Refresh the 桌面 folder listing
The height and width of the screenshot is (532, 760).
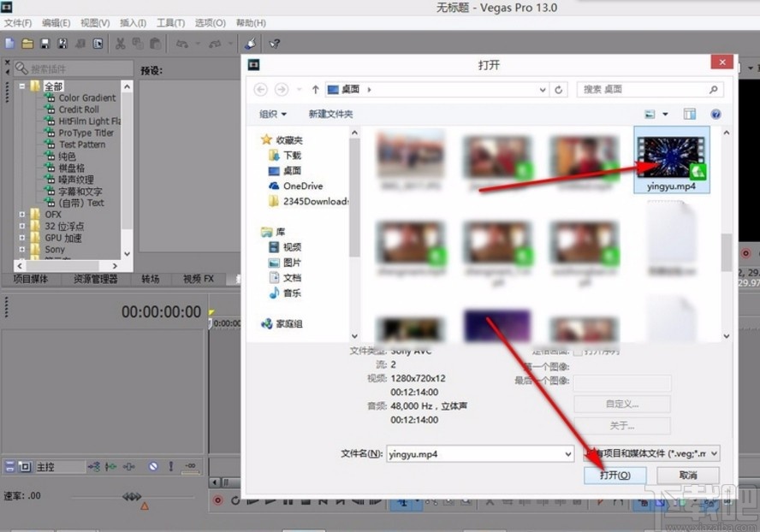coord(558,90)
